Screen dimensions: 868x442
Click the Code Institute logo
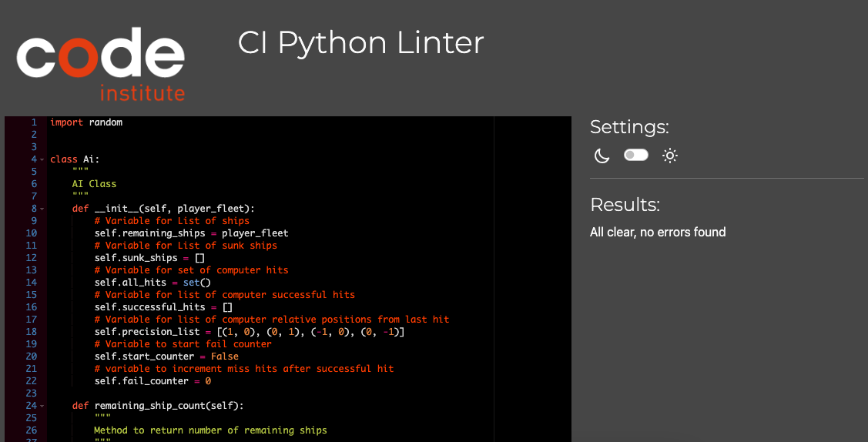tap(100, 62)
